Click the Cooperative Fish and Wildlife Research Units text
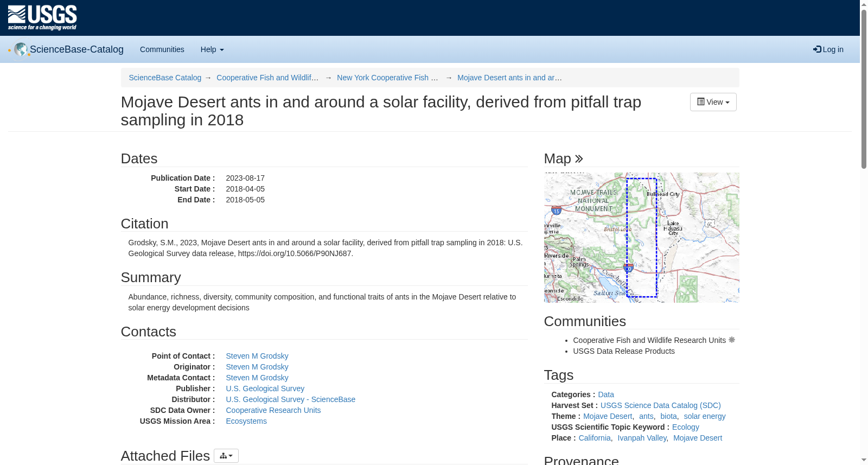The height and width of the screenshot is (465, 868). [649, 340]
